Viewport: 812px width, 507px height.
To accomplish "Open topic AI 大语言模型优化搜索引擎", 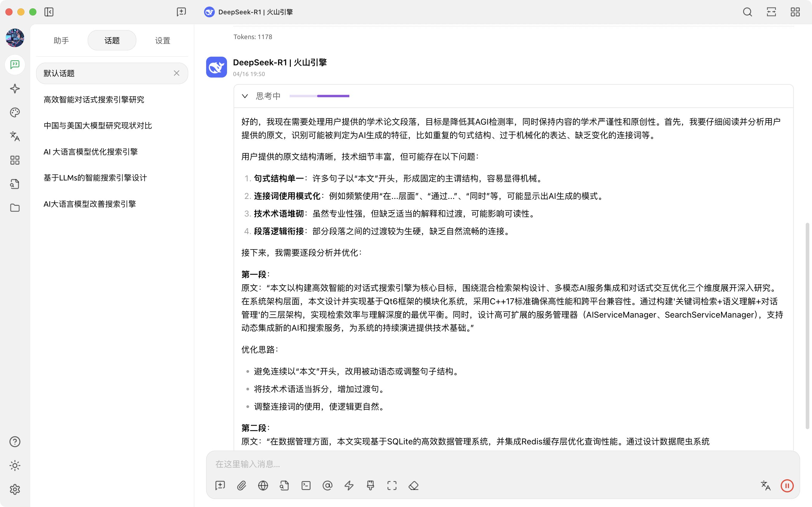I will point(112,152).
